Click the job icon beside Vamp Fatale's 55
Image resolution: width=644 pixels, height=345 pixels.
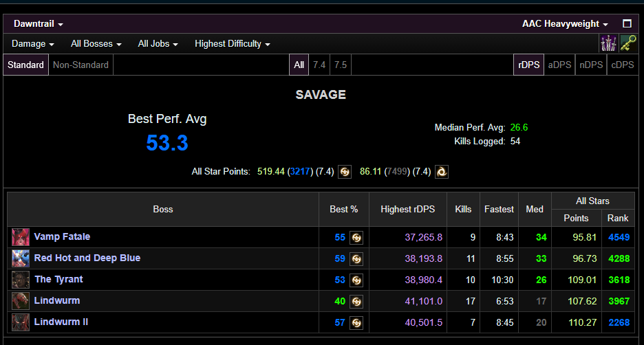[x=356, y=238]
